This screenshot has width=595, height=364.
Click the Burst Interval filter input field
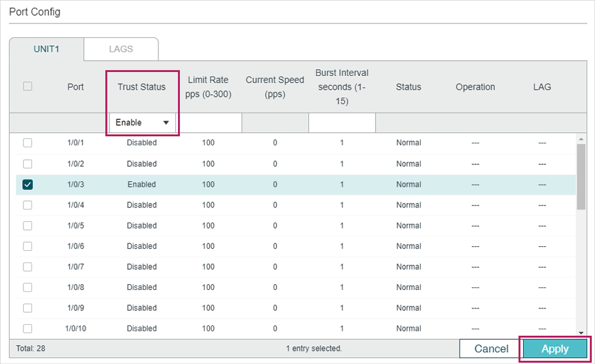coord(342,122)
